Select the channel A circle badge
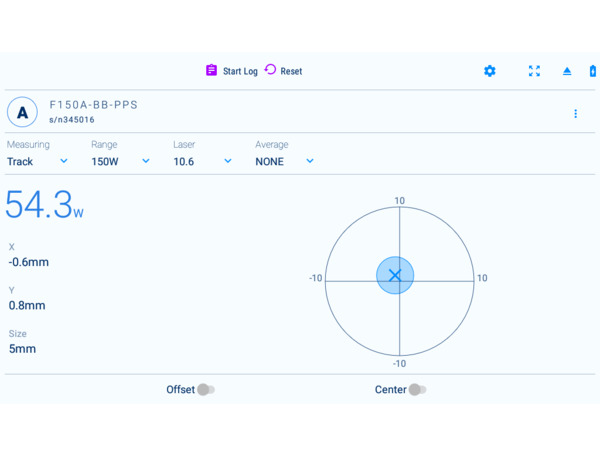Viewport: 600px width, 450px height. [22, 112]
